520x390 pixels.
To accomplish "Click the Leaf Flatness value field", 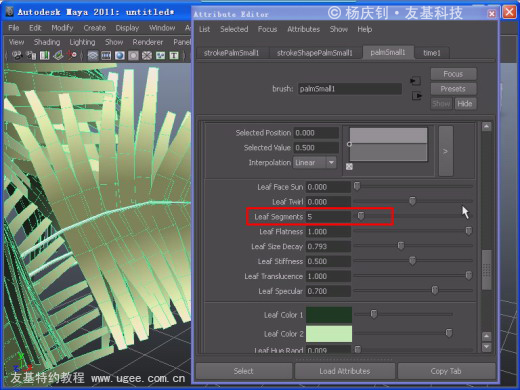I will [x=328, y=232].
